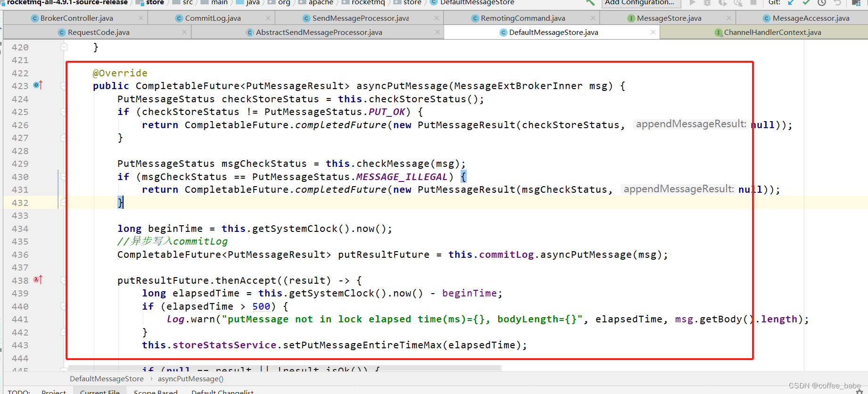Click the Stop square icon
868x394 pixels.
coord(753,2)
